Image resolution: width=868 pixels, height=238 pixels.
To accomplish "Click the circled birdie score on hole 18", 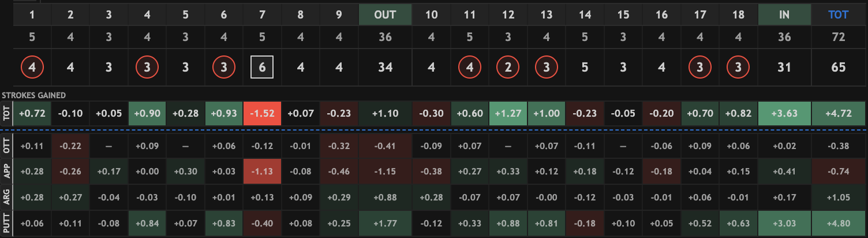I will tap(738, 68).
